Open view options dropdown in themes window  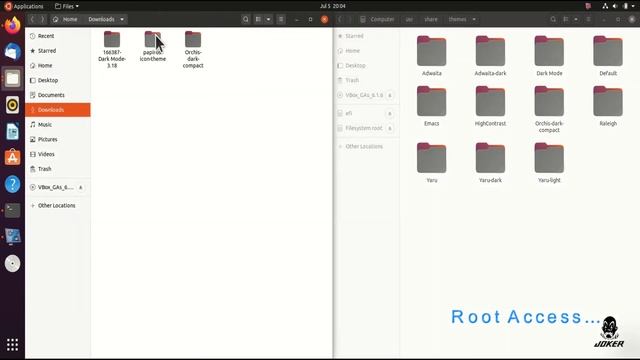[x=576, y=19]
